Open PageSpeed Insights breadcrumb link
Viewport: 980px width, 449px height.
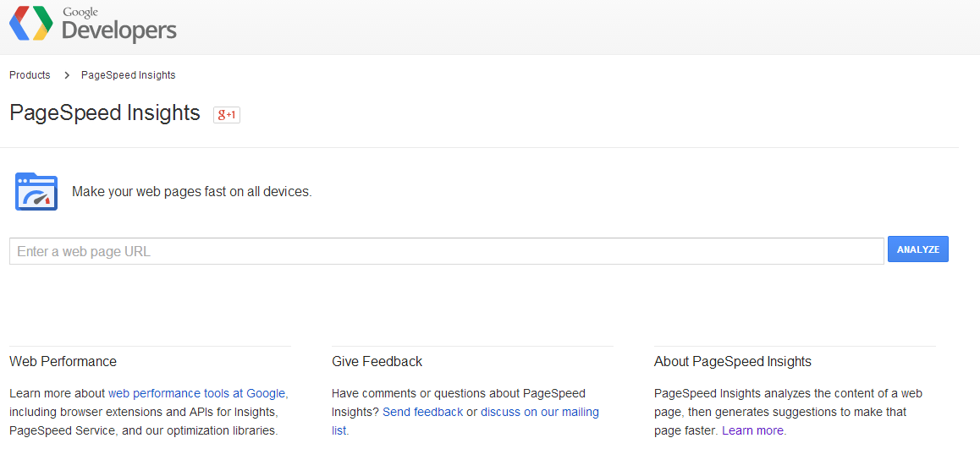[x=128, y=75]
